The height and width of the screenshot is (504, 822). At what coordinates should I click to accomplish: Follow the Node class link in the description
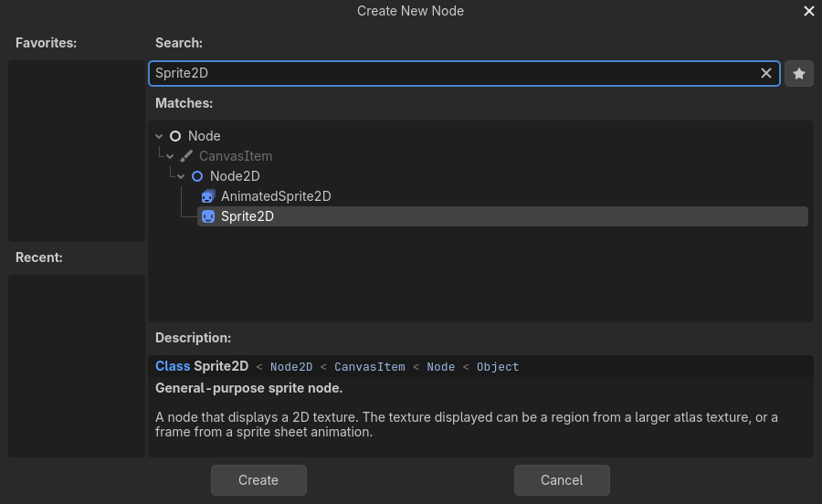click(x=440, y=367)
